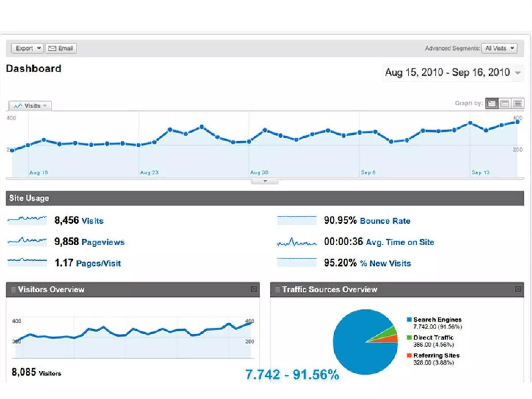Click the last data point on the visits graph

point(517,122)
